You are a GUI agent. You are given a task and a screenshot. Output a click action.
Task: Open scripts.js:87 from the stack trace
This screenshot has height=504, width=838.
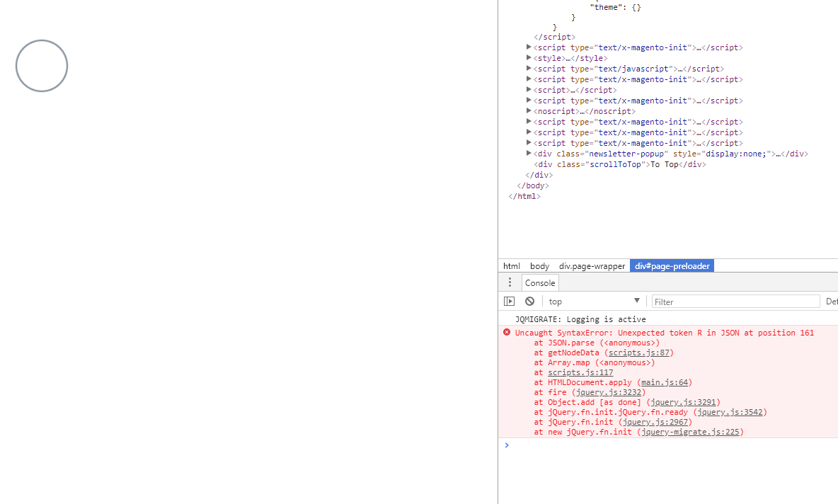[639, 352]
